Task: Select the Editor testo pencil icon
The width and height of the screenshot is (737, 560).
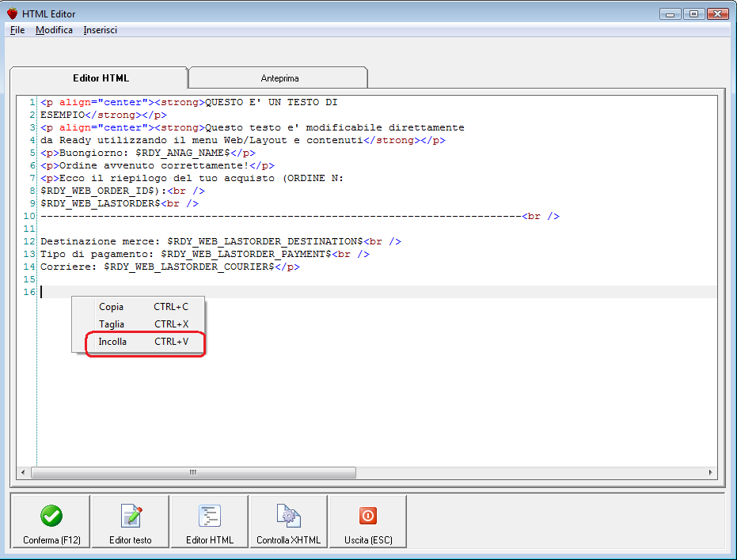Action: click(130, 516)
